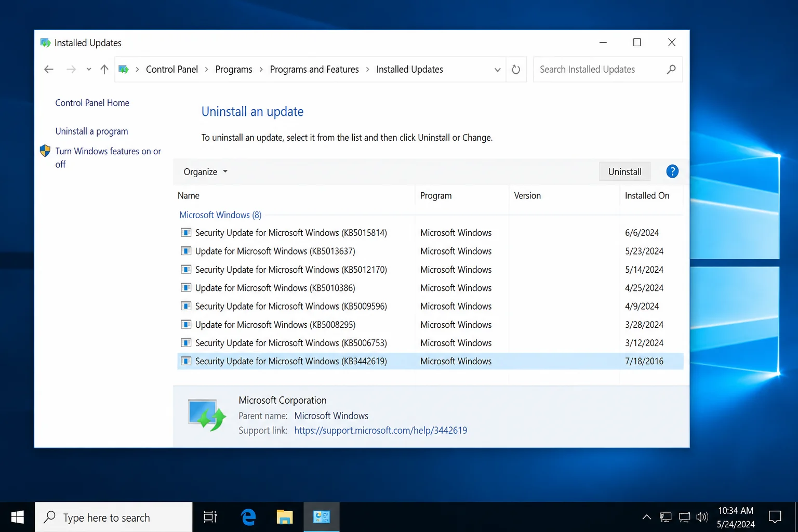Click the forward navigation arrow
Image resolution: width=798 pixels, height=532 pixels.
pyautogui.click(x=71, y=70)
